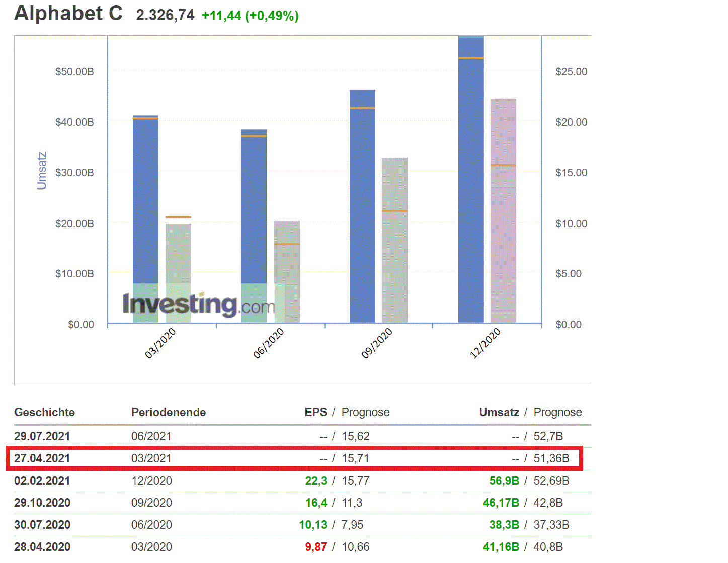Click the revenue forecast 40,8B
This screenshot has height=563, width=728.
(x=548, y=547)
